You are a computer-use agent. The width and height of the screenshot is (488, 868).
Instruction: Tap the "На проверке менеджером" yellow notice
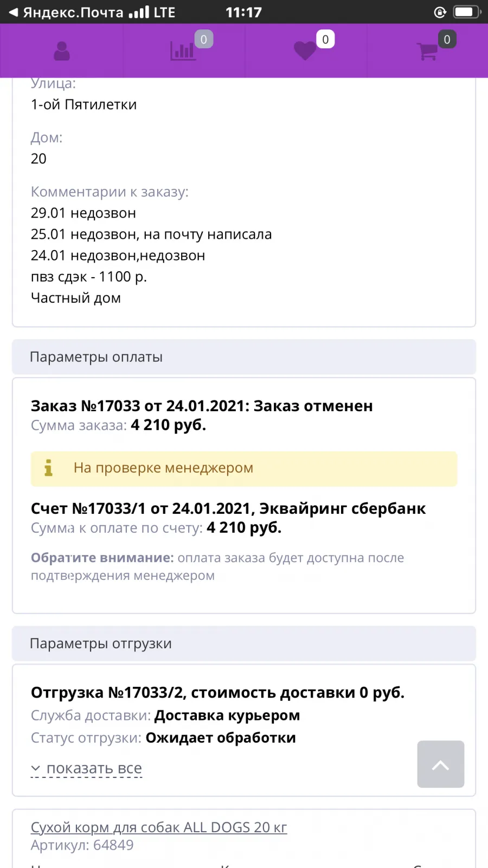(x=244, y=469)
